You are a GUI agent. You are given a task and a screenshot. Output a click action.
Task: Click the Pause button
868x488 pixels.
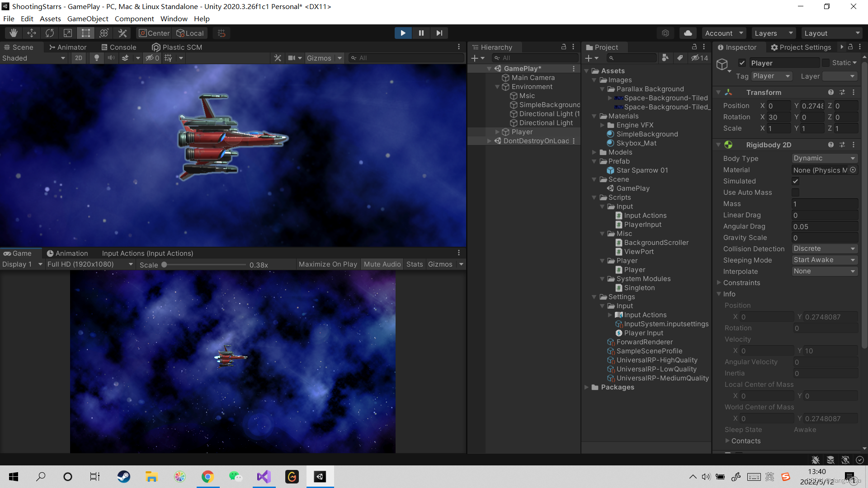click(421, 33)
